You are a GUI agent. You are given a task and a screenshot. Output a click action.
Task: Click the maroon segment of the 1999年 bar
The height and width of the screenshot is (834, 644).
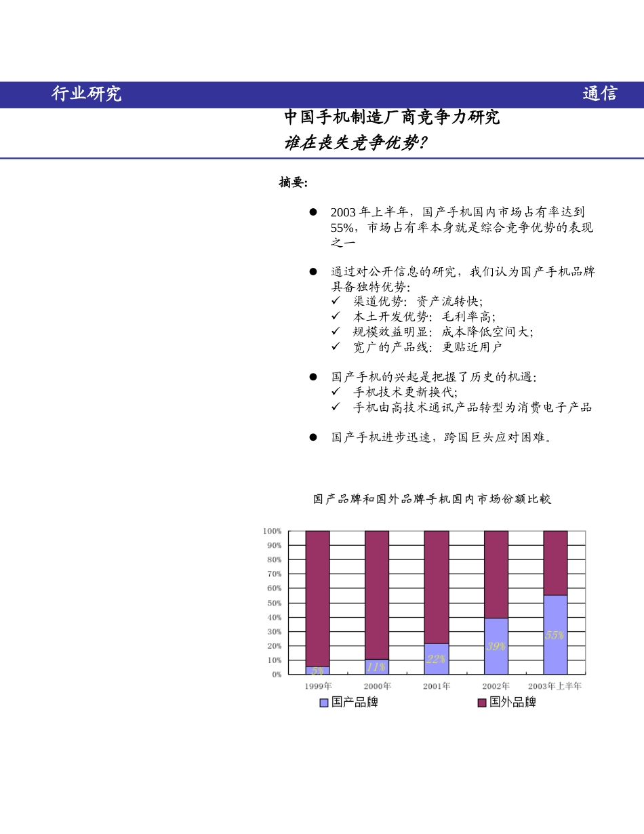[x=317, y=599]
